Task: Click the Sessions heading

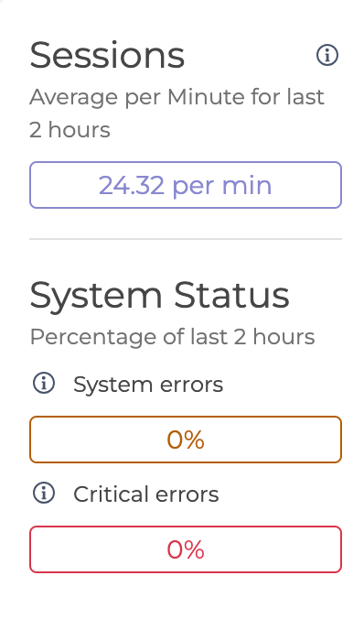Action: coord(107,56)
